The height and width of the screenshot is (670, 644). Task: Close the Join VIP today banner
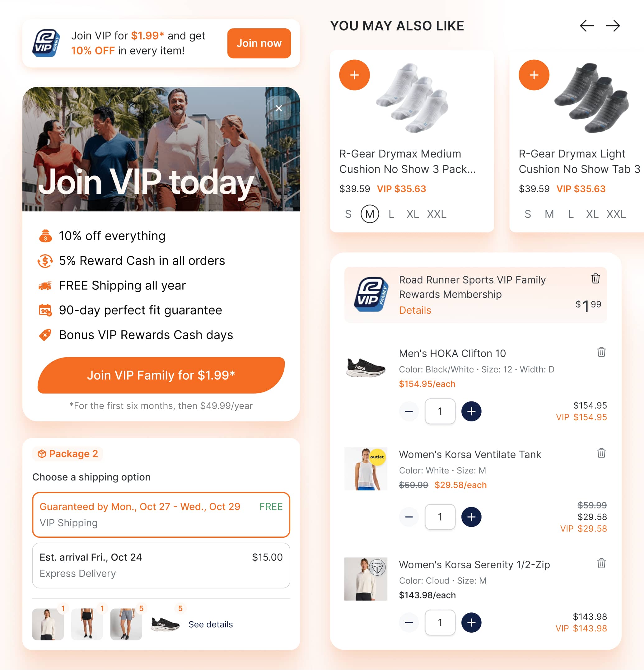(279, 108)
